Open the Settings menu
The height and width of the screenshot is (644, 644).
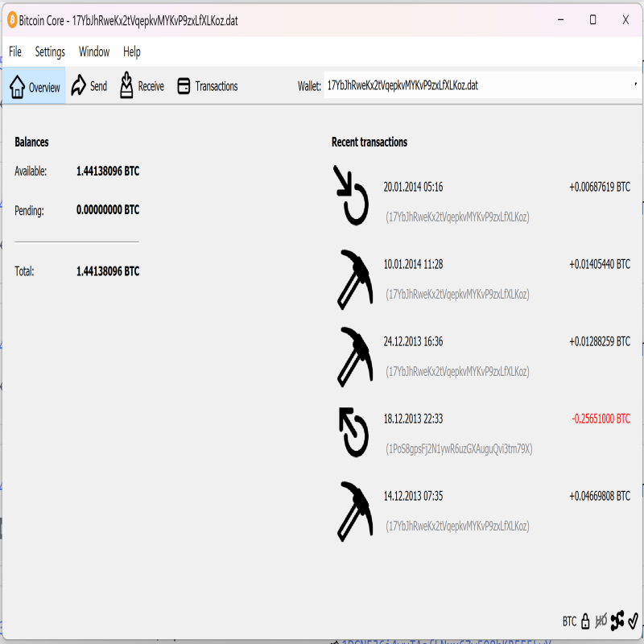(50, 52)
